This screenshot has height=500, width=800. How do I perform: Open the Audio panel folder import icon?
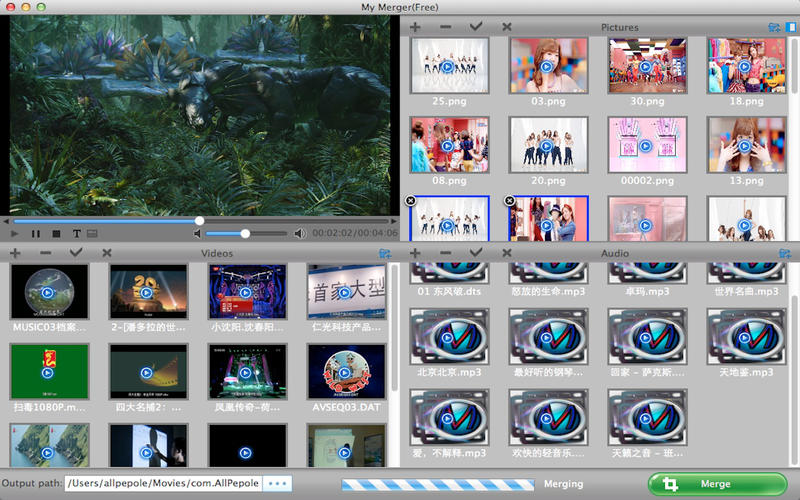785,253
